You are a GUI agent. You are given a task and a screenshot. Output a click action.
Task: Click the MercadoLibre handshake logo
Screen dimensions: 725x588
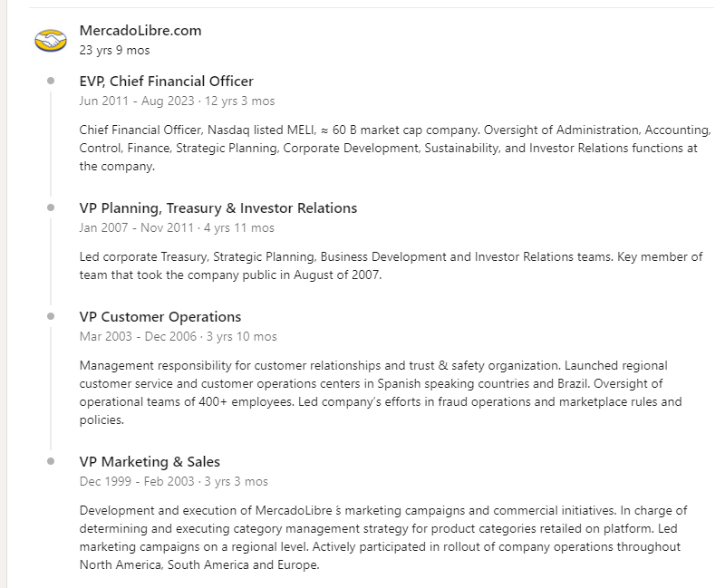pyautogui.click(x=51, y=41)
